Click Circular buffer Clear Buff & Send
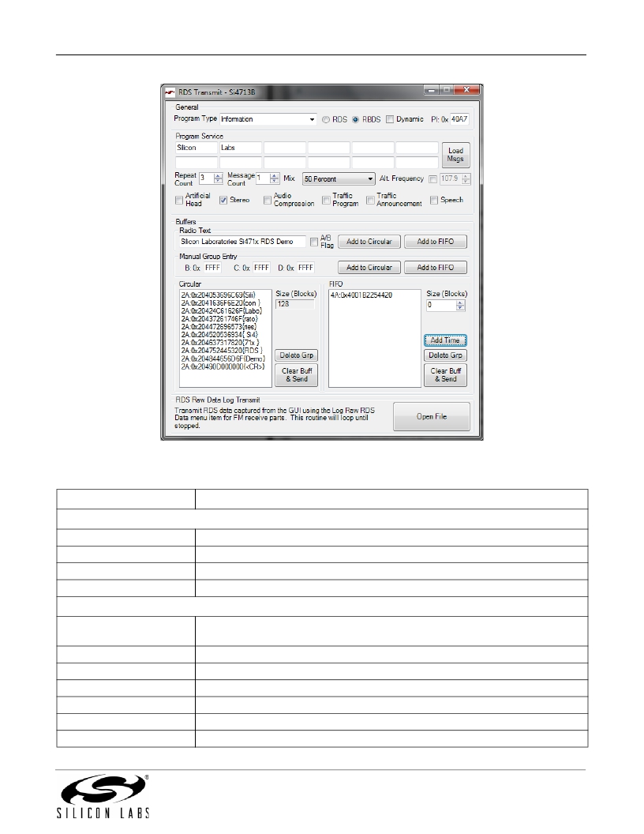The height and width of the screenshot is (834, 644). 297,375
